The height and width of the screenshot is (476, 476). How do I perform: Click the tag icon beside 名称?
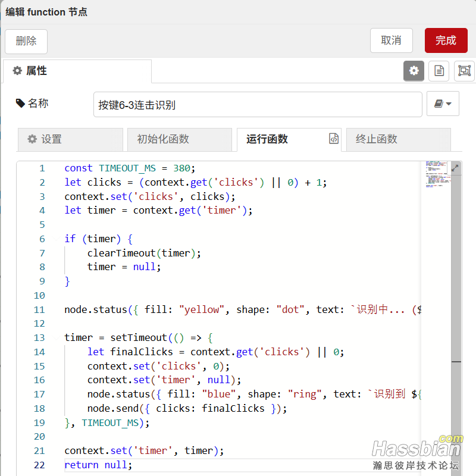tap(20, 103)
